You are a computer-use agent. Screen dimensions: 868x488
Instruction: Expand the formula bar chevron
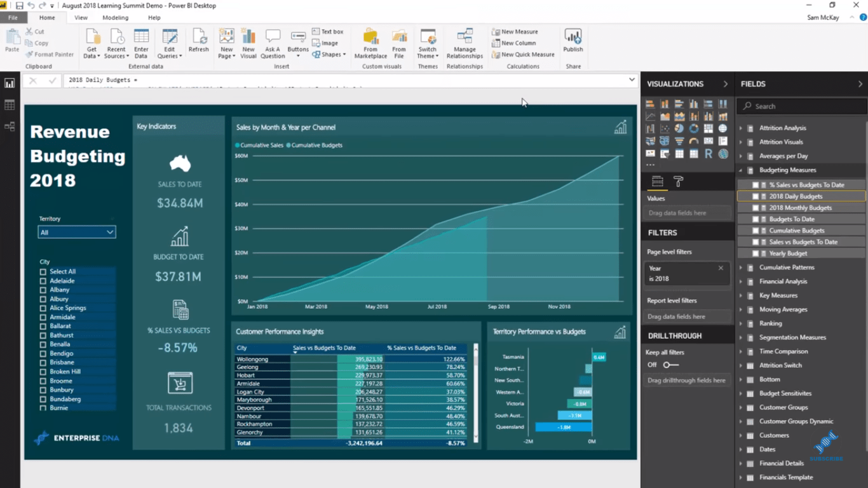coord(632,80)
